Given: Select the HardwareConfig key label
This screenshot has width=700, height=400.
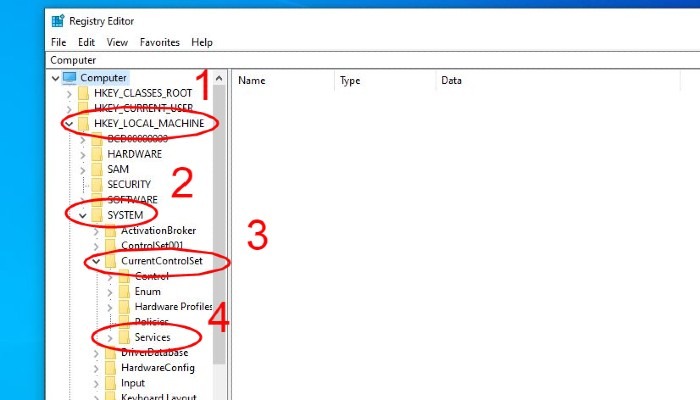Looking at the screenshot, I should tap(158, 368).
